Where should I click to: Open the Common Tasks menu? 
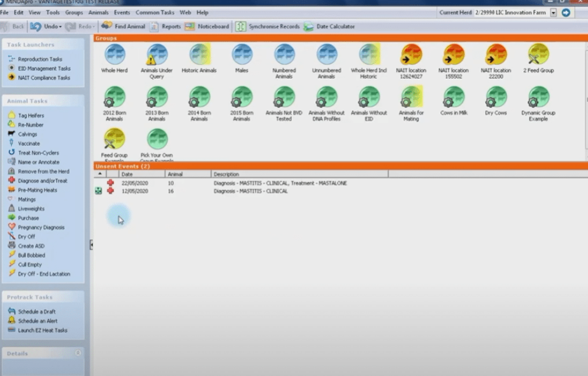[x=155, y=12]
